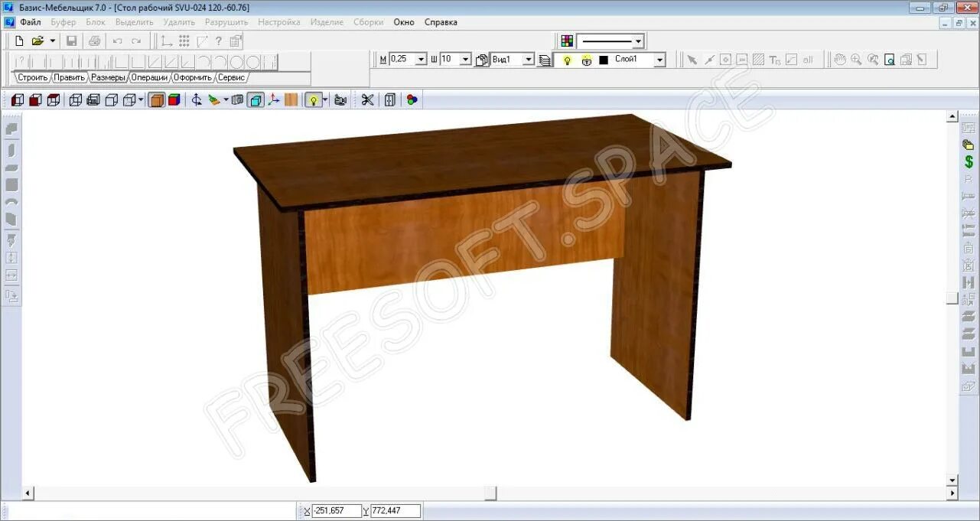Click the wood texture panel icon
The height and width of the screenshot is (521, 980).
(x=291, y=99)
